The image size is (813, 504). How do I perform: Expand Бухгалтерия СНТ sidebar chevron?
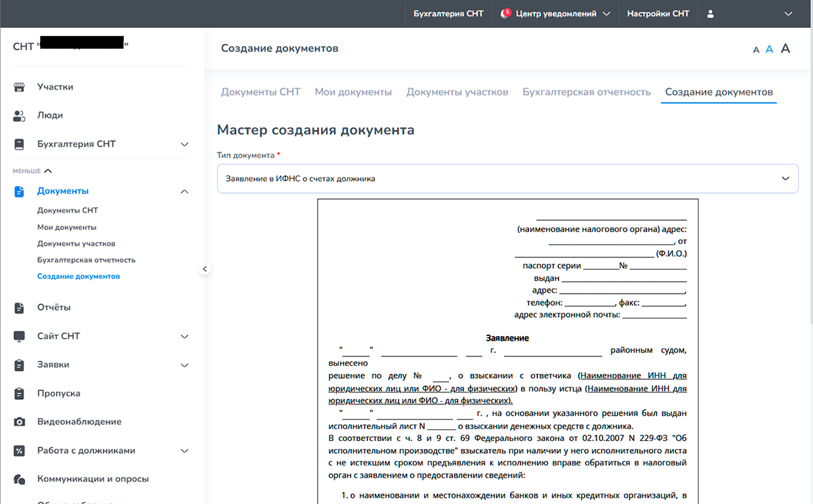[184, 144]
